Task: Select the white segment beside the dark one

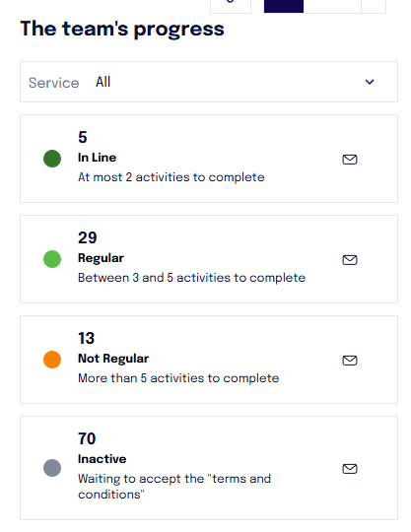Action: (332, 6)
